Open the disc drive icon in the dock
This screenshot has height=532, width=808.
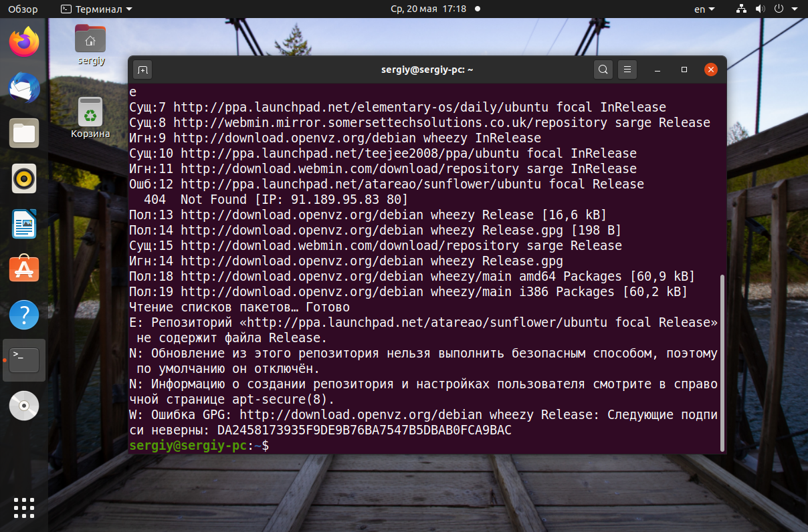tap(24, 406)
